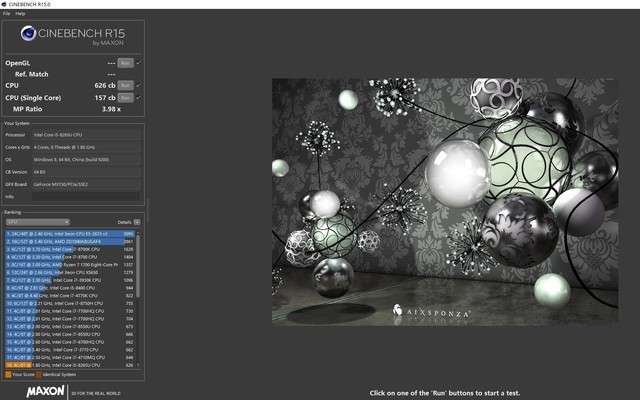Open the Help menu
The image size is (640, 400).
coord(20,13)
